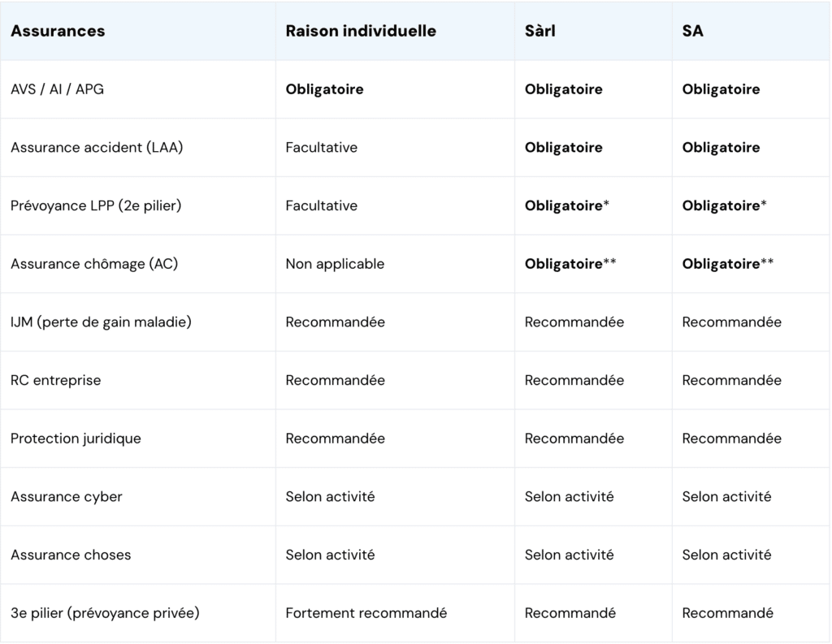Click the Assurances column header
832x644 pixels.
click(x=58, y=31)
